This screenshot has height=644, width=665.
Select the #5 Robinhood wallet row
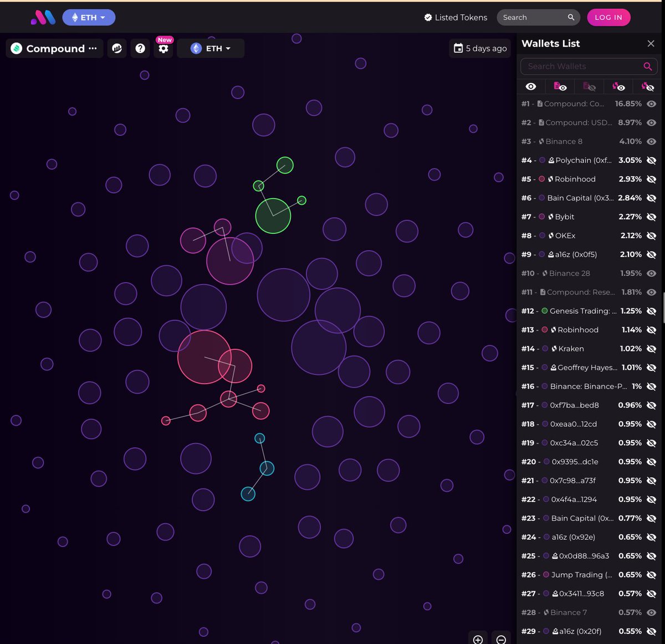point(589,179)
